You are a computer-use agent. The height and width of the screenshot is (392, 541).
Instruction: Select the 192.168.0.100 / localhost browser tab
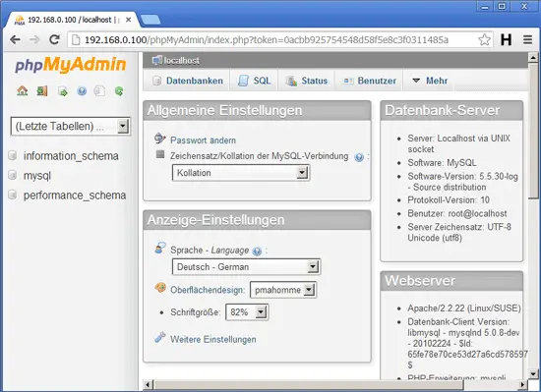[70, 20]
